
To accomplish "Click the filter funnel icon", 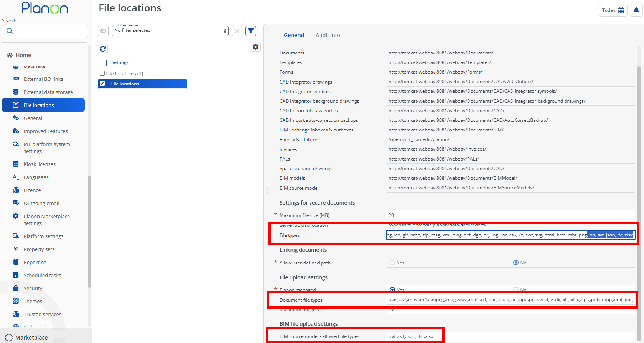I will [x=251, y=31].
